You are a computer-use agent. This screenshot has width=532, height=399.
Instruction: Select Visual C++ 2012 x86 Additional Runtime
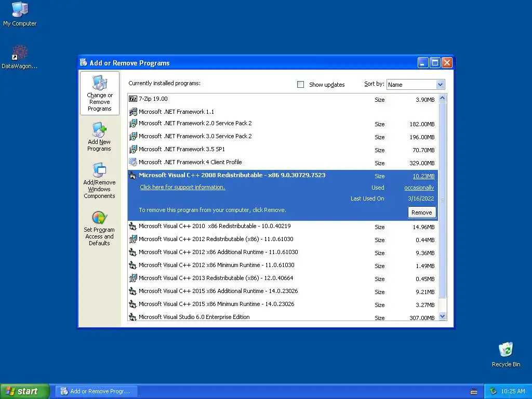[x=283, y=252]
